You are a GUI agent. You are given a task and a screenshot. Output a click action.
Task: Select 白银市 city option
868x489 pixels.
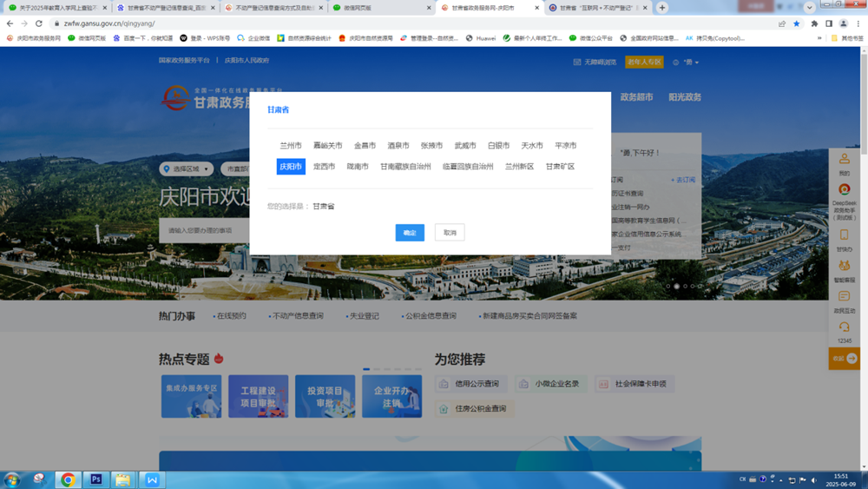(x=498, y=146)
